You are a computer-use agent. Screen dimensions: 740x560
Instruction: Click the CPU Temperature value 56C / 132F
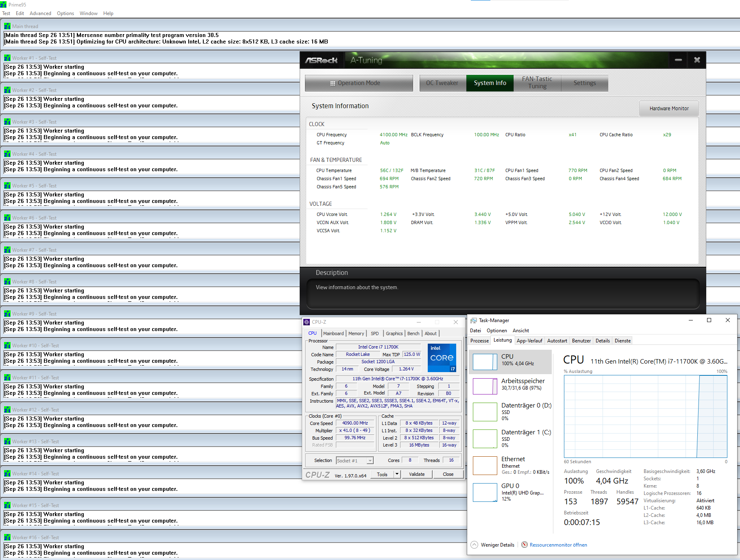pyautogui.click(x=392, y=170)
